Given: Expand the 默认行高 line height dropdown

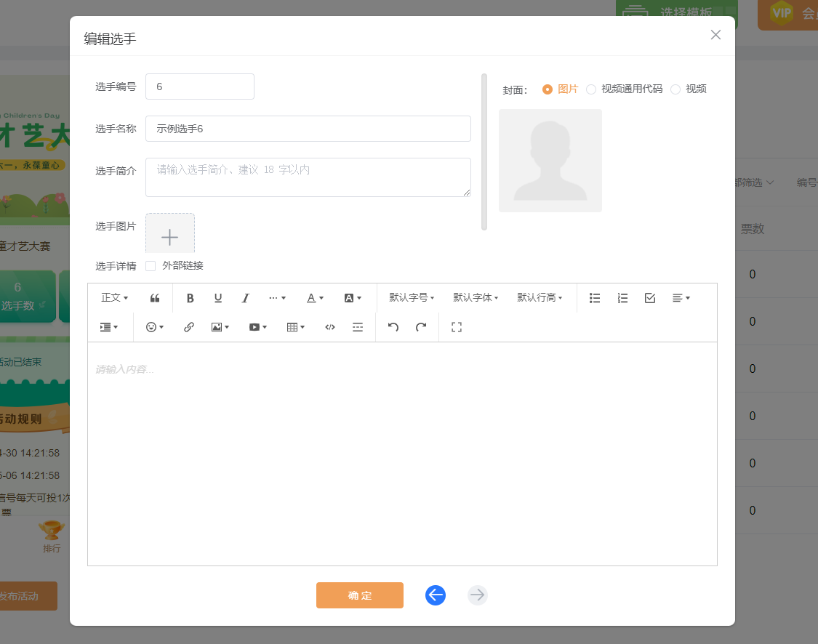Looking at the screenshot, I should pyautogui.click(x=540, y=298).
